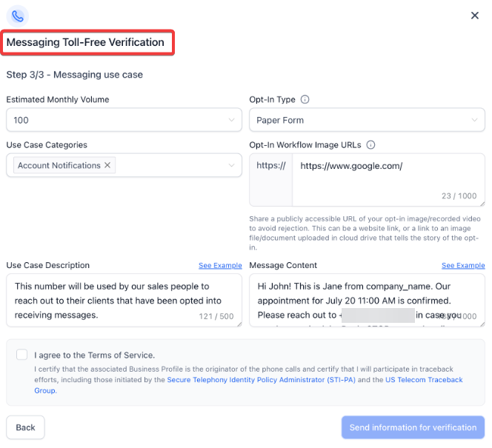The width and height of the screenshot is (492, 448).
Task: Click the Opt-In Type info icon
Action: pyautogui.click(x=305, y=100)
